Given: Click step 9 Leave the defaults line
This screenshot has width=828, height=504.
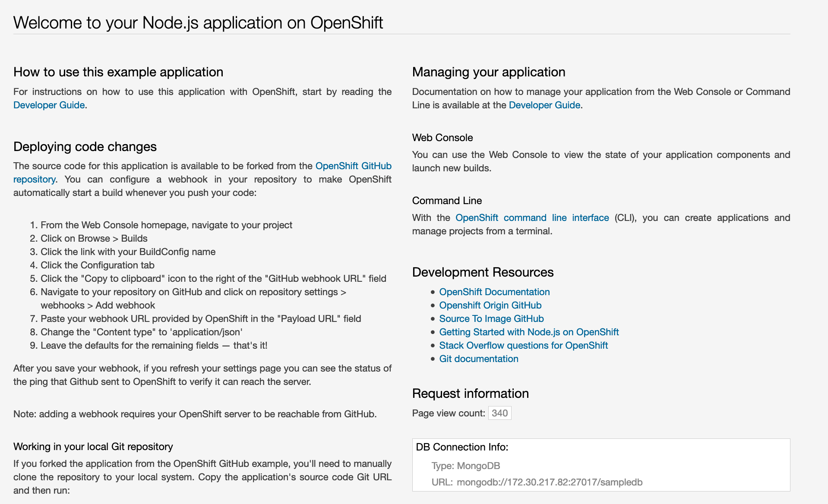Looking at the screenshot, I should 154,345.
